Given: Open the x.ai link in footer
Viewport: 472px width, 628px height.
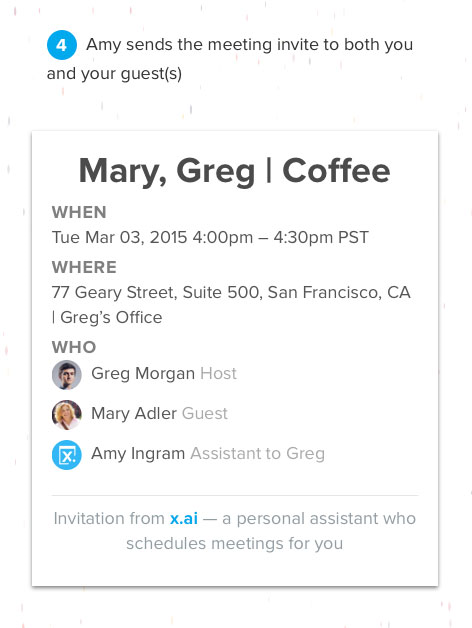Looking at the screenshot, I should (x=184, y=518).
